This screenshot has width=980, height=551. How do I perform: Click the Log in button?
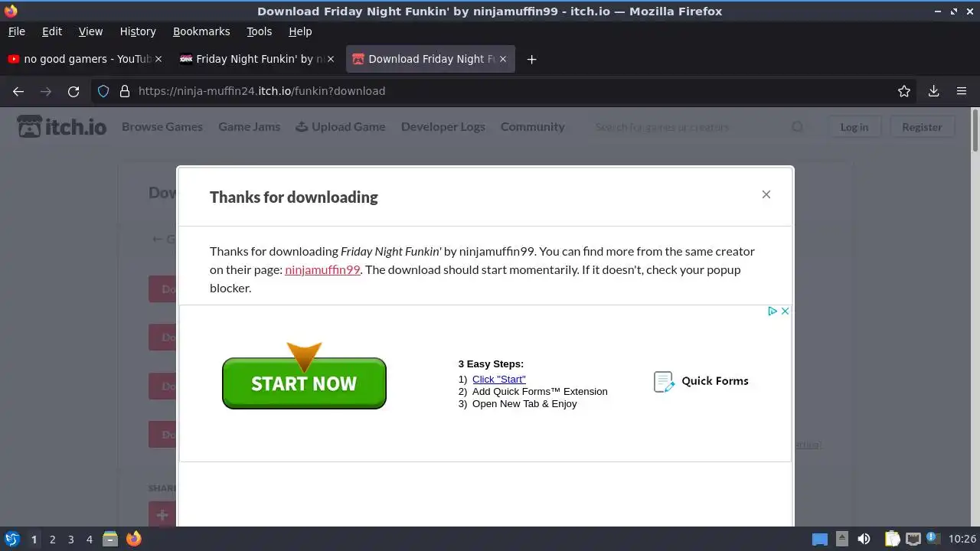pyautogui.click(x=854, y=127)
